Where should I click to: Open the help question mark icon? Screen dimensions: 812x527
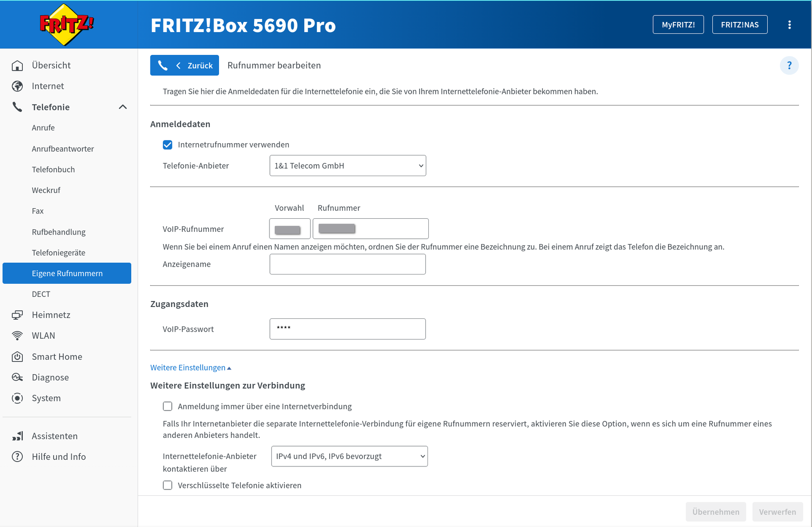point(789,65)
